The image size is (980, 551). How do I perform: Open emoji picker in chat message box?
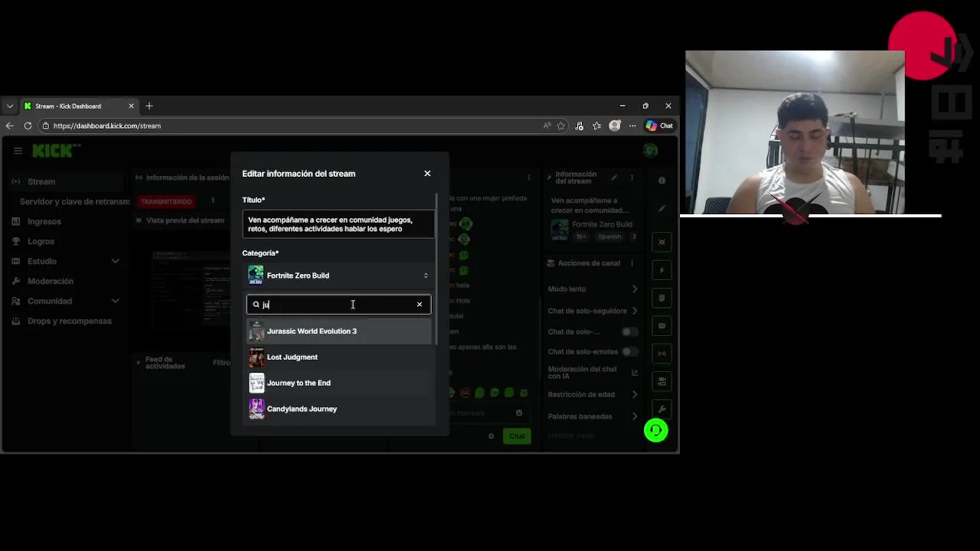519,413
